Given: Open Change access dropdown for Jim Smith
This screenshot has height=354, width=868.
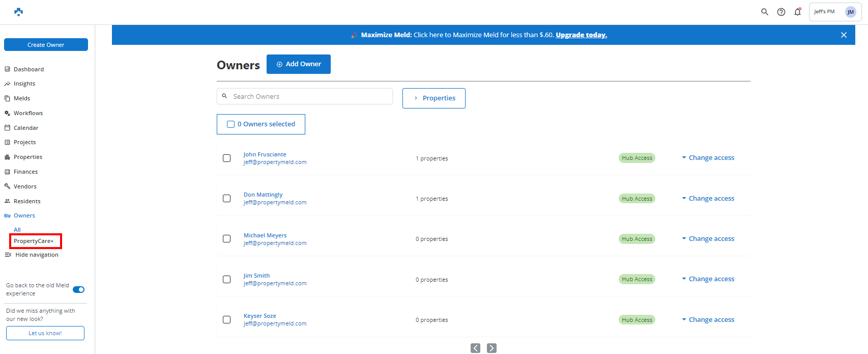Looking at the screenshot, I should (x=708, y=279).
